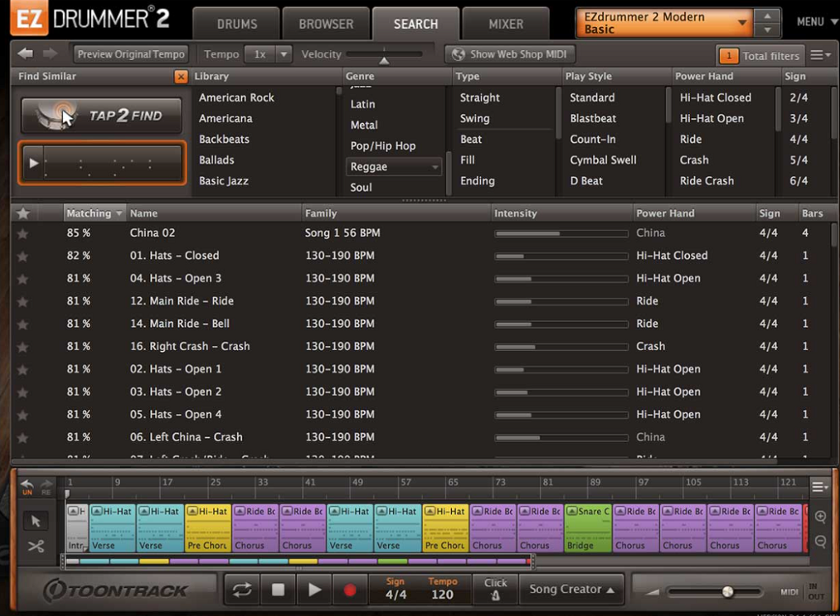This screenshot has width=840, height=616.
Task: Start playback with the play button
Action: [x=314, y=590]
